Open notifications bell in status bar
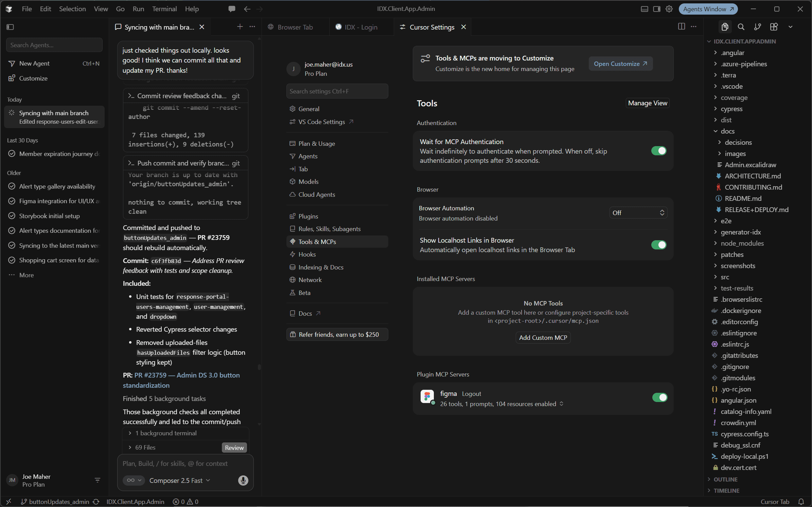 click(x=801, y=502)
